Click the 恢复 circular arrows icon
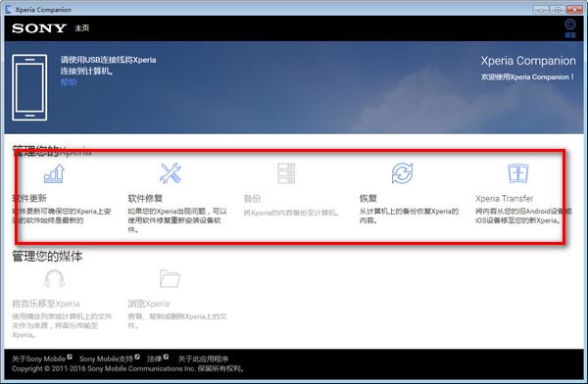 point(402,173)
